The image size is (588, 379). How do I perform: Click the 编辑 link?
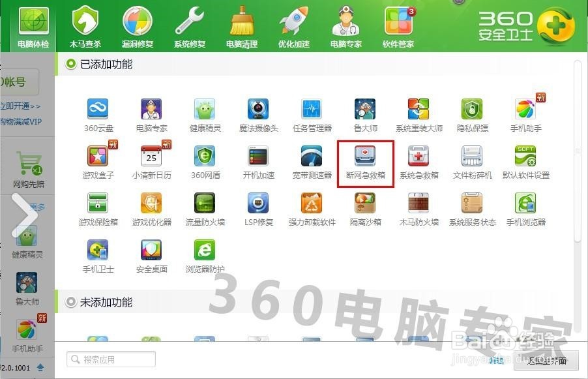tap(497, 361)
